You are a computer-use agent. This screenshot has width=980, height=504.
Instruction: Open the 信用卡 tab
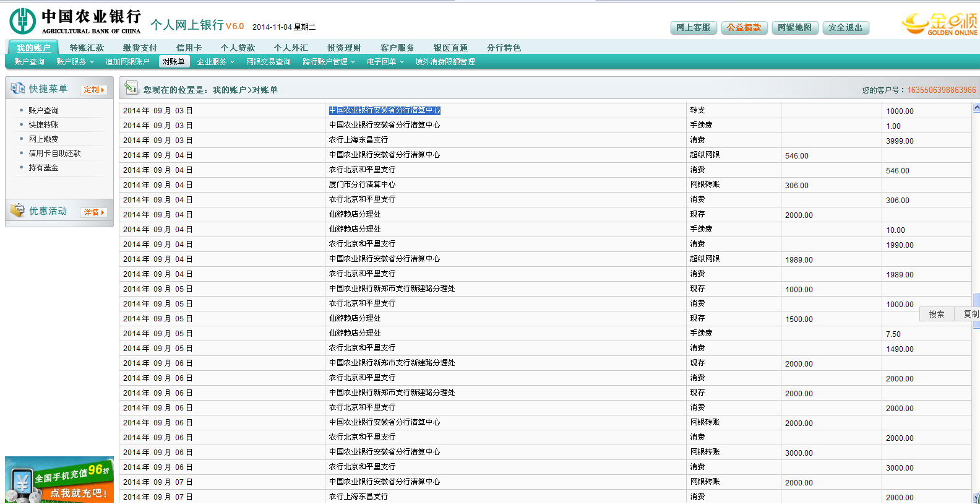click(x=189, y=48)
